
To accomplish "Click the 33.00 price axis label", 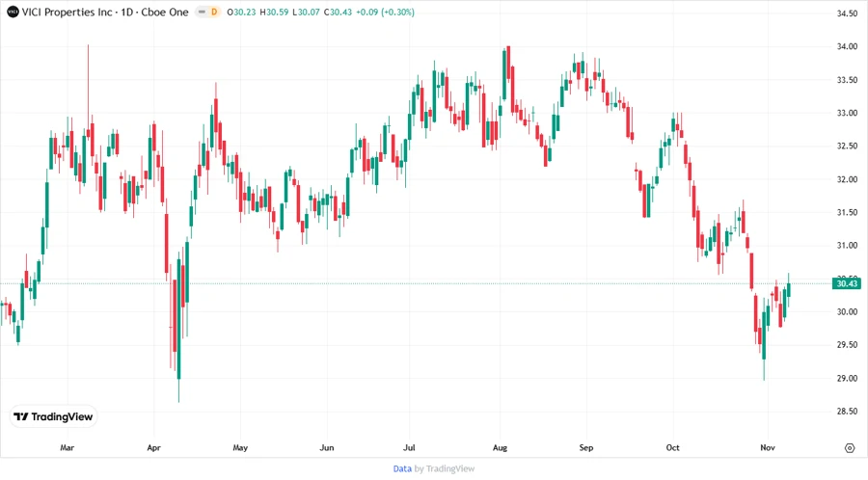I will tap(847, 113).
